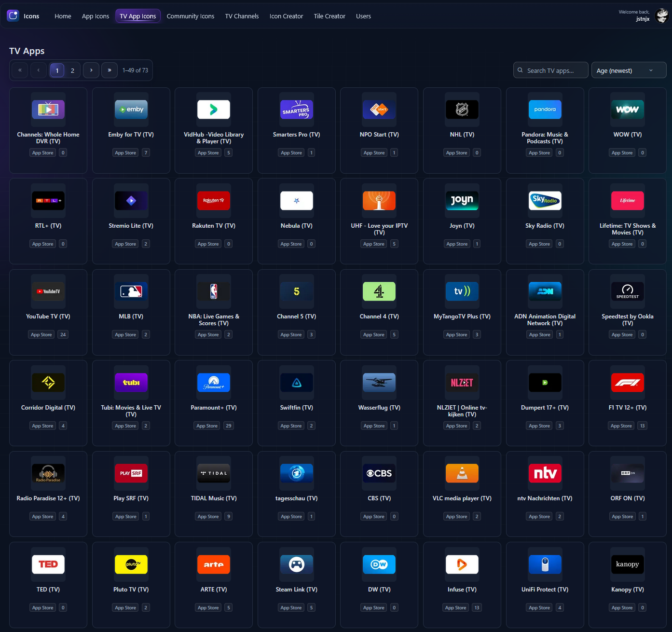Open the Channel 5 (TV) title
672x632 pixels.
(297, 316)
